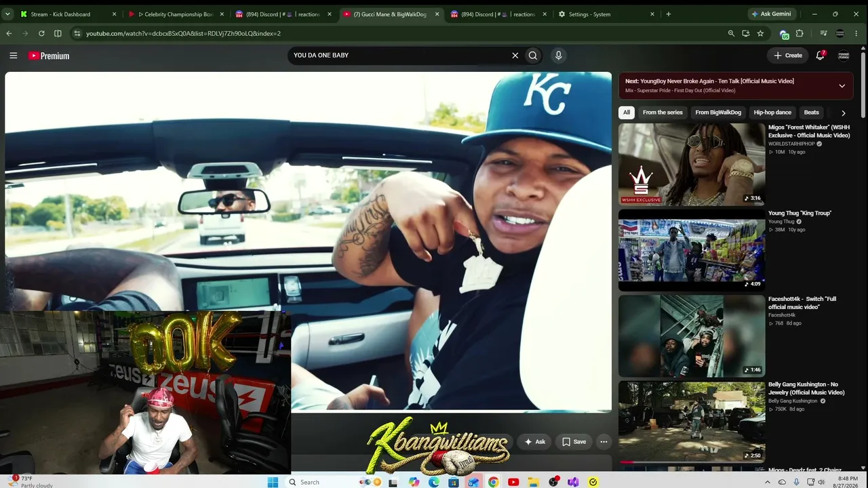The image size is (868, 488).
Task: Save the video to a playlist
Action: tap(574, 442)
